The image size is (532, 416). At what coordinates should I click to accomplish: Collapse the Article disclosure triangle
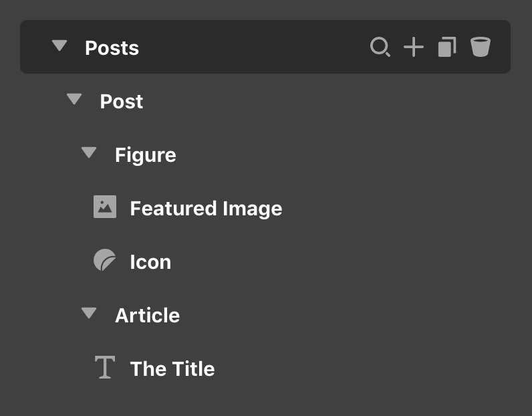(90, 313)
